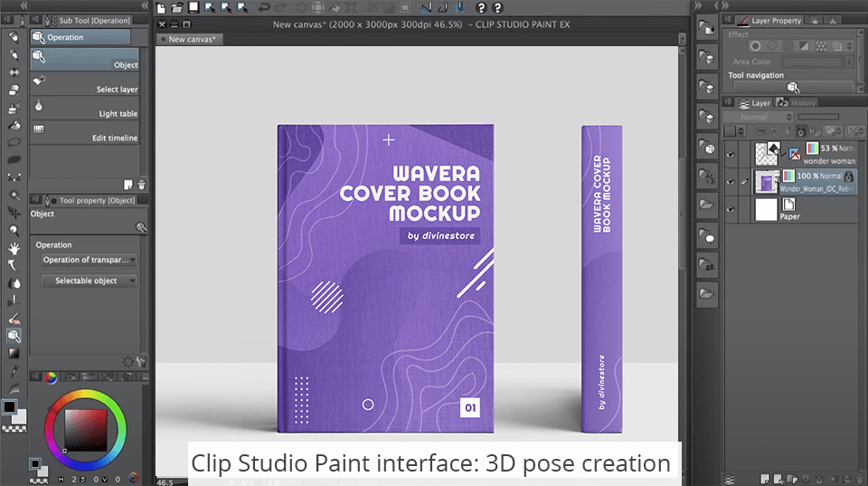Screen dimensions: 868x486
Task: Open the Selectable object dropdown
Action: coord(90,281)
